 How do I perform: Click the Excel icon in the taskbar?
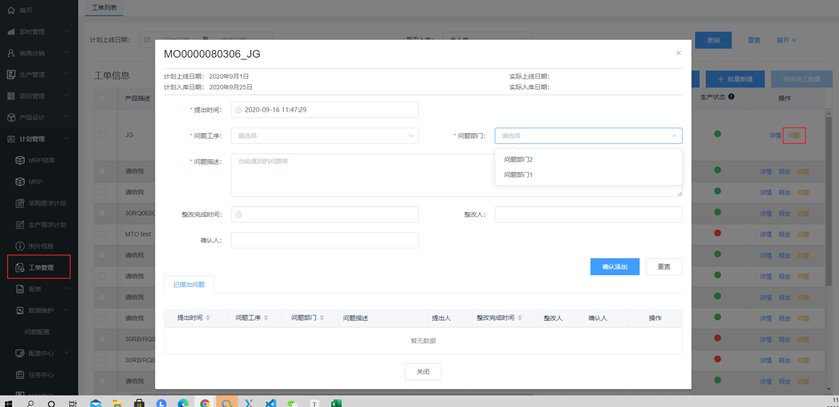coord(337,403)
